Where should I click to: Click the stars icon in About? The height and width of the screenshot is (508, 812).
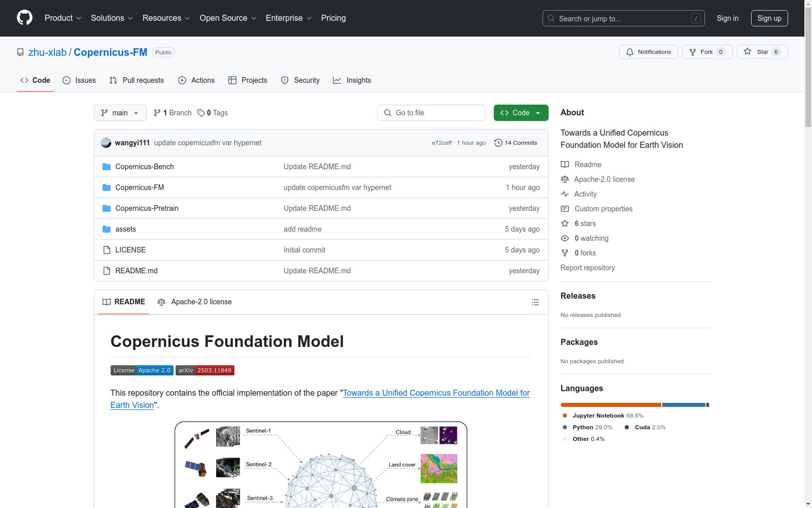[565, 224]
